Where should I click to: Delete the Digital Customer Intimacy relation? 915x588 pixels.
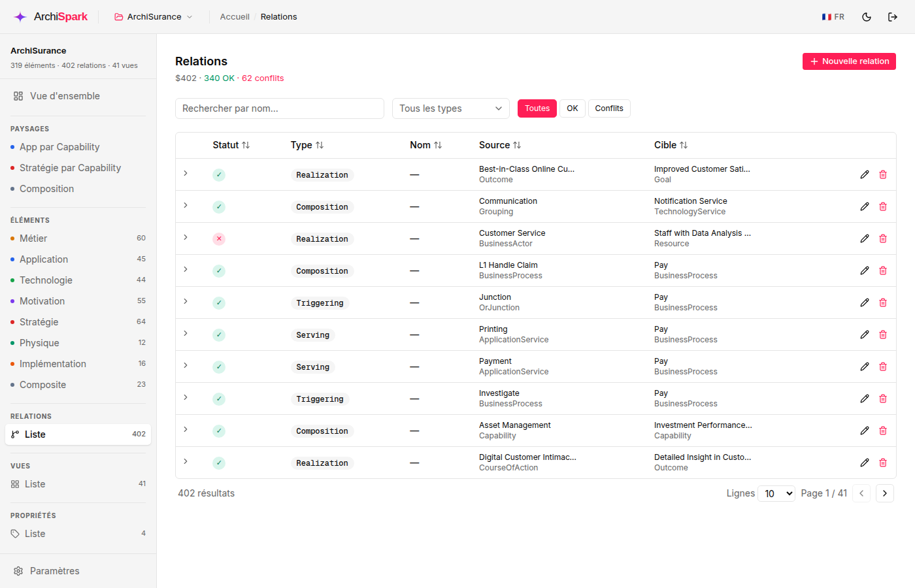coord(883,463)
